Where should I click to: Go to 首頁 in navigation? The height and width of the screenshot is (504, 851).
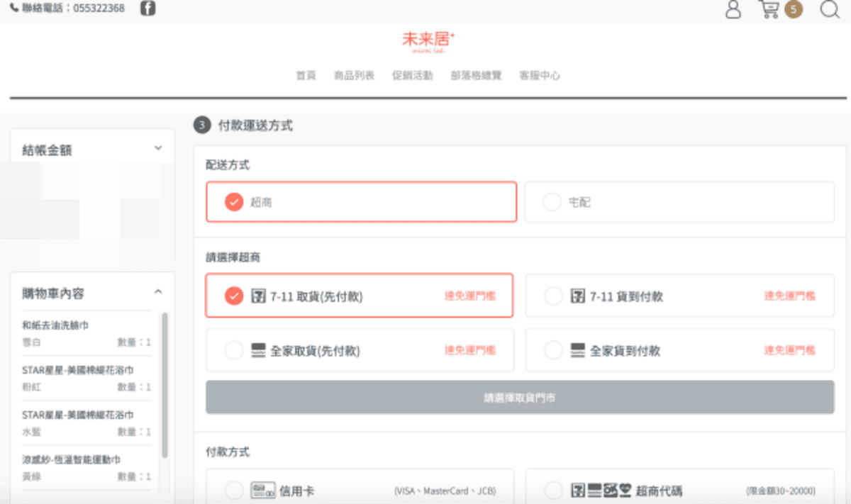tap(306, 76)
